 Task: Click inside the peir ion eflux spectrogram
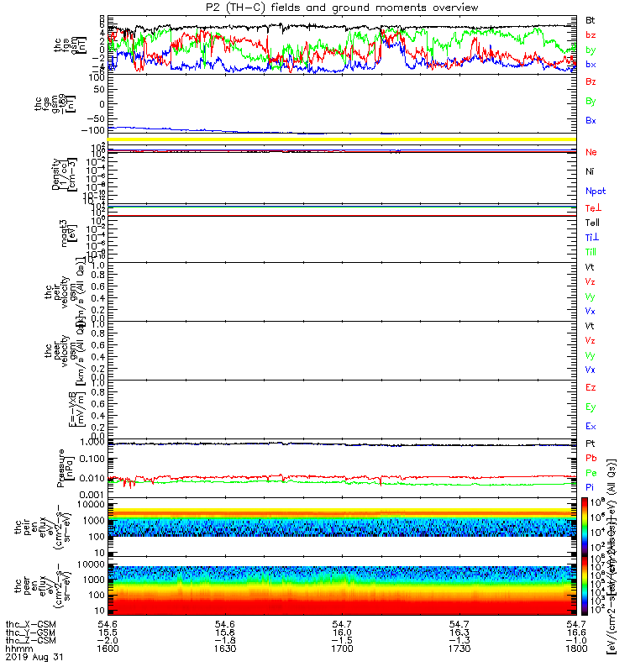tap(342, 522)
